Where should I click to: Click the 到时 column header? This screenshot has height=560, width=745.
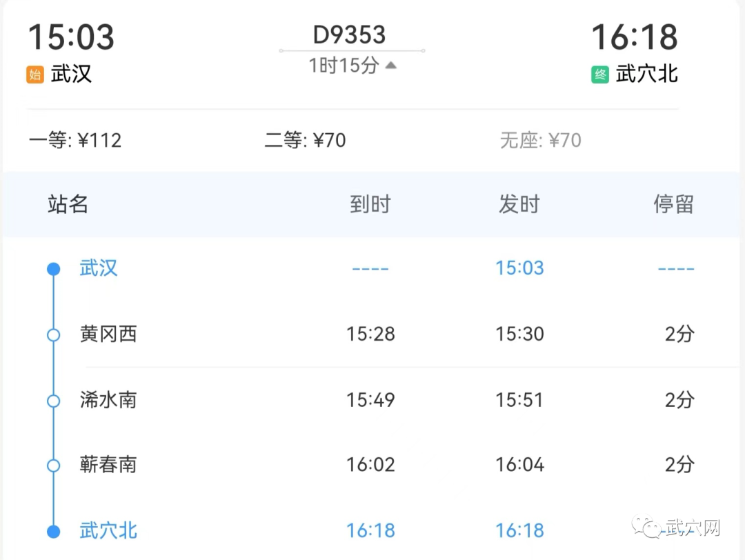coord(370,204)
